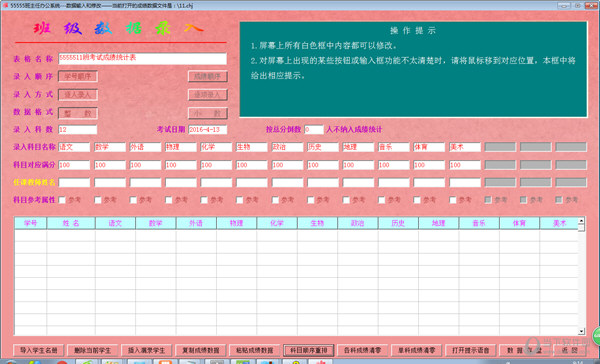Check 参考 box under 数学
Viewport: 600px width, 364px height.
[x=98, y=200]
